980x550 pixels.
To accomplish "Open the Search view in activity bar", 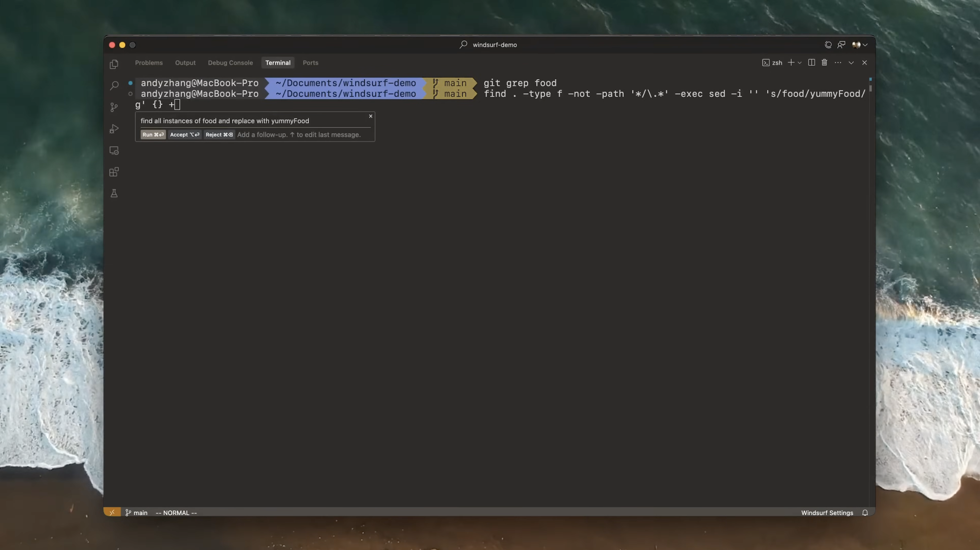I will pyautogui.click(x=114, y=86).
